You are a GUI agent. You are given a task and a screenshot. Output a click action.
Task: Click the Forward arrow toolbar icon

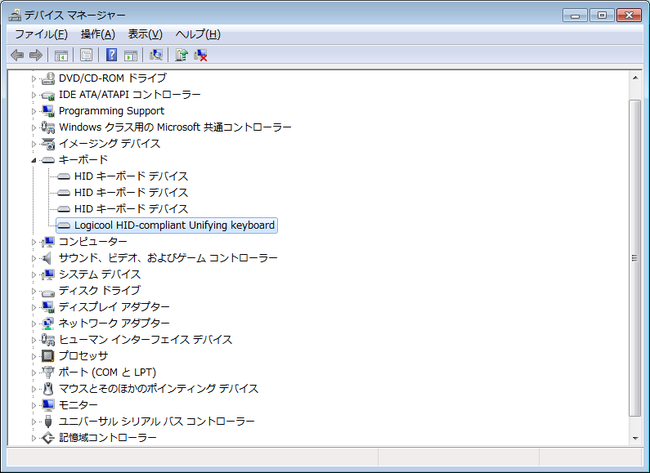pyautogui.click(x=36, y=55)
